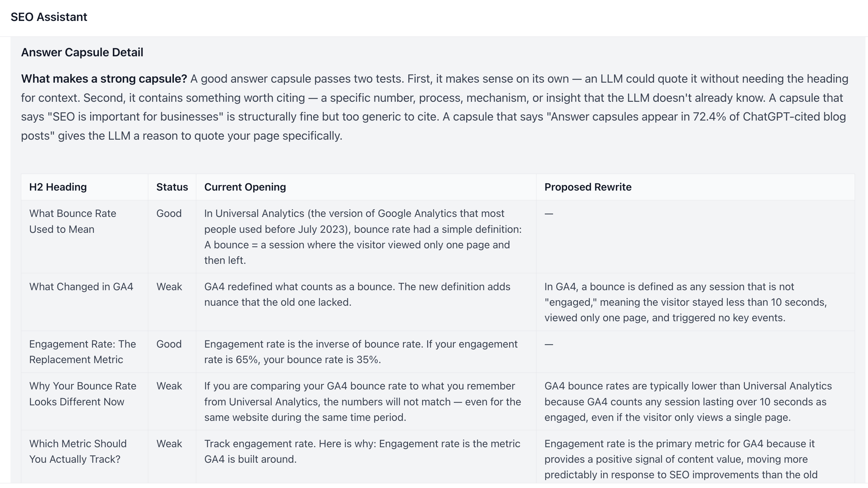868x488 pixels.
Task: Click the Good status for Engagement Rate row
Action: point(169,344)
